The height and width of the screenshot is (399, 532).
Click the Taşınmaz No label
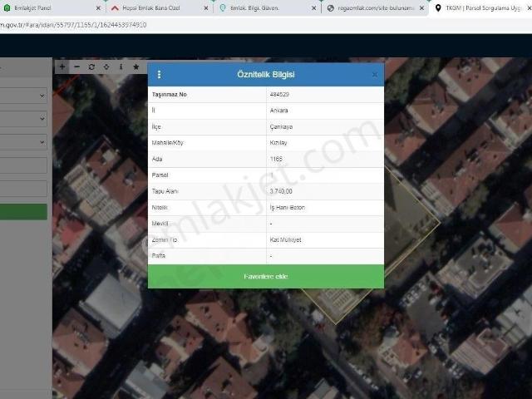coord(170,94)
